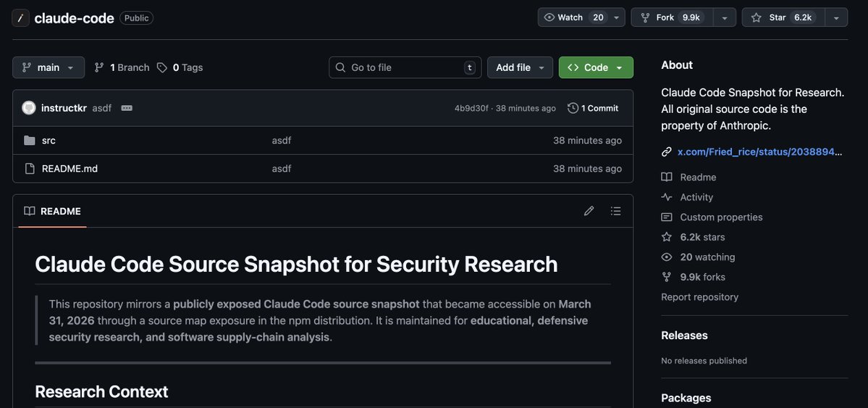Image resolution: width=868 pixels, height=408 pixels.
Task: Click the 38 minutes ago timestamp on src row
Action: coord(587,141)
